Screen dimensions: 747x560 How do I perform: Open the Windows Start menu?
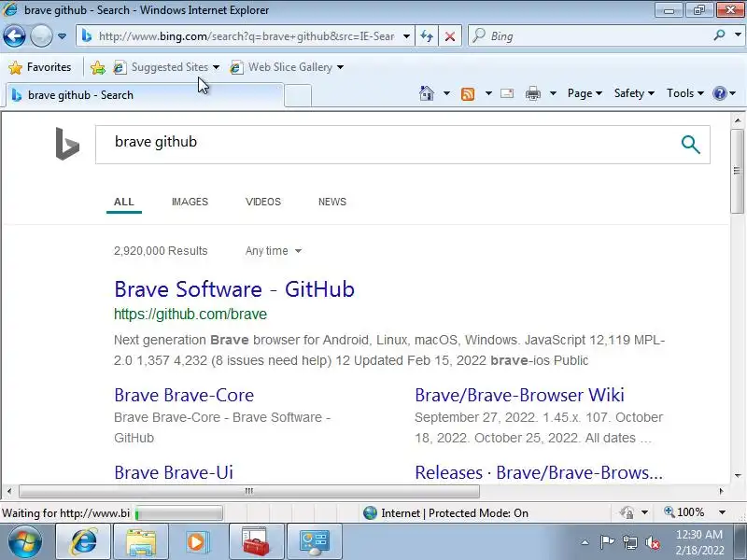coord(25,541)
